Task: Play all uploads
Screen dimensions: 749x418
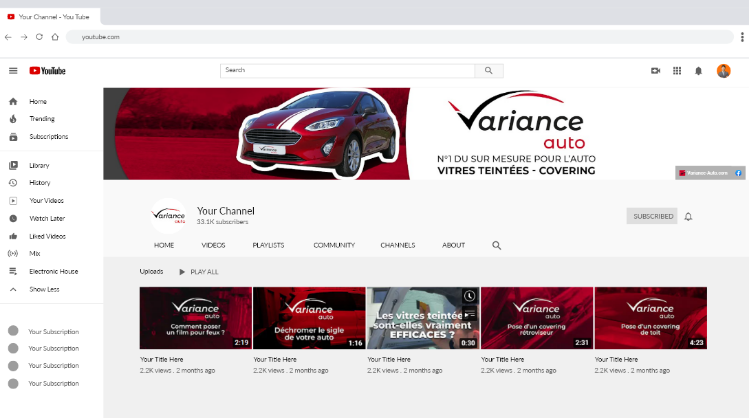Action: (198, 272)
